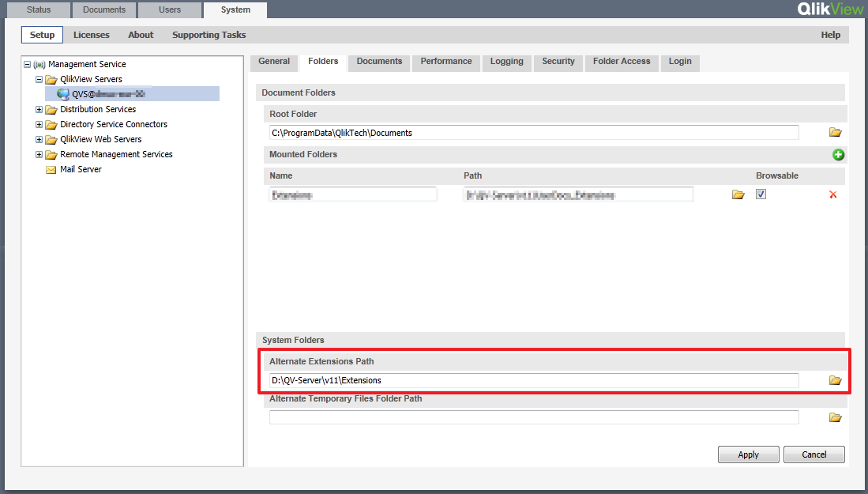Expand the Distribution Services node

point(39,109)
